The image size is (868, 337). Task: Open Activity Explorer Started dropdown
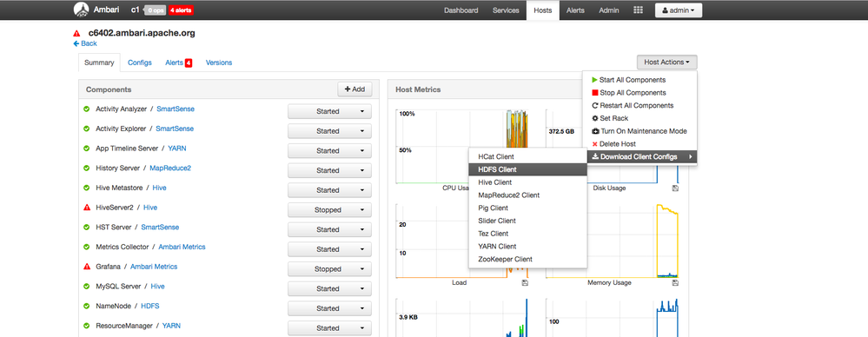tap(329, 131)
